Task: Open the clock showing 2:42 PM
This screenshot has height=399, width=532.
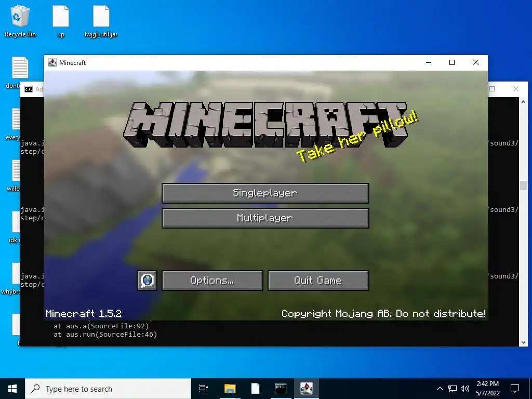Action: [x=487, y=389]
